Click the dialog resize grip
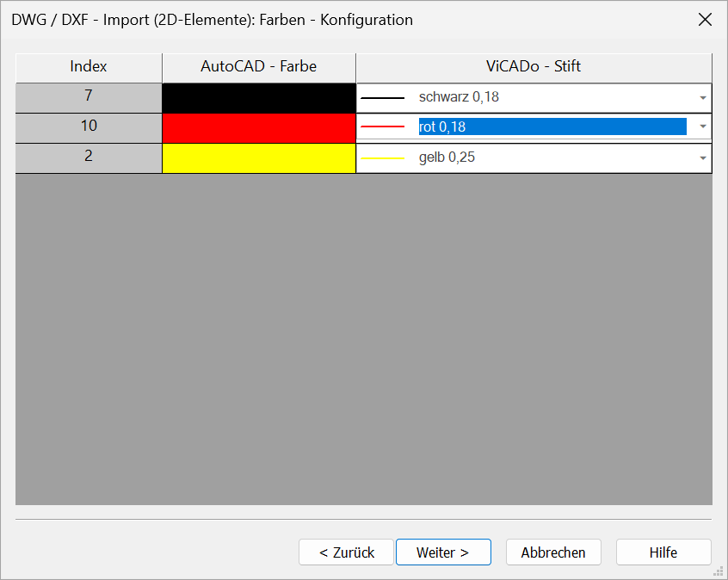 [x=719, y=571]
